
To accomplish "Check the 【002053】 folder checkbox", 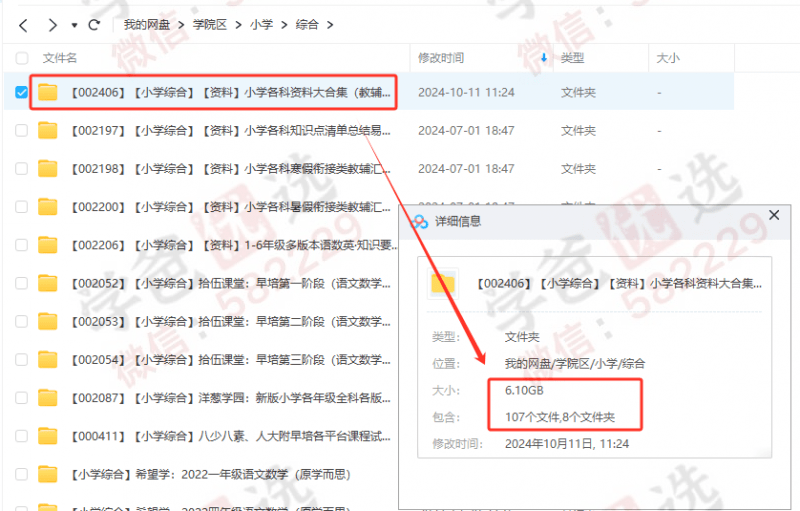I will point(21,322).
